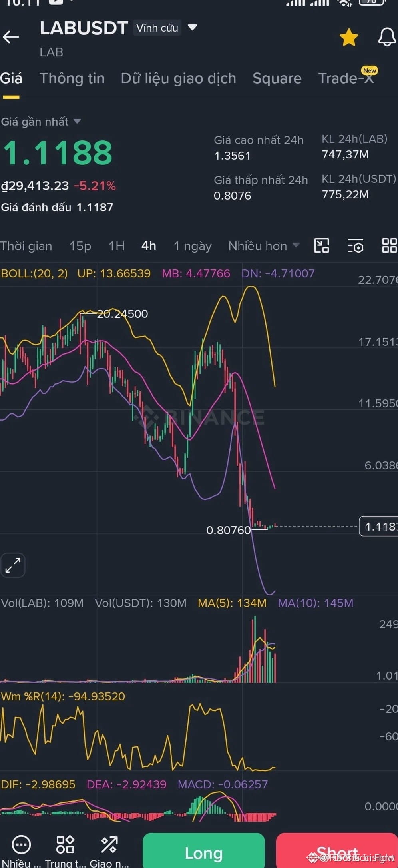Open the Dữ liệu giao dịch tab
398x868 pixels.
click(x=178, y=78)
